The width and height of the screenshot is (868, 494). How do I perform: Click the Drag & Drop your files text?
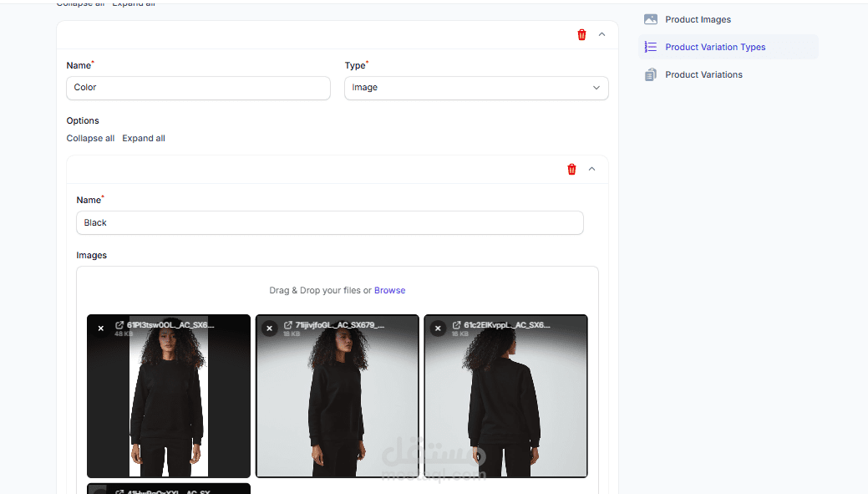(x=320, y=290)
